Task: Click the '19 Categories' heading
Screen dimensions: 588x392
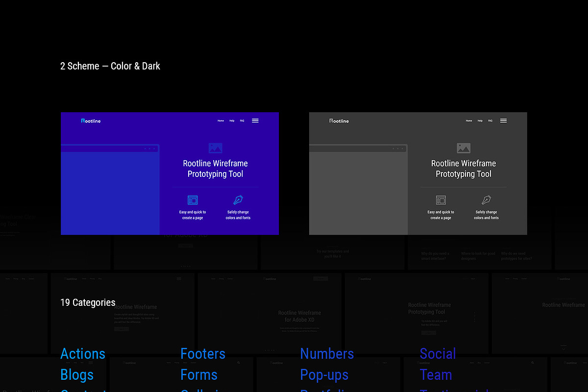Action: (x=88, y=302)
